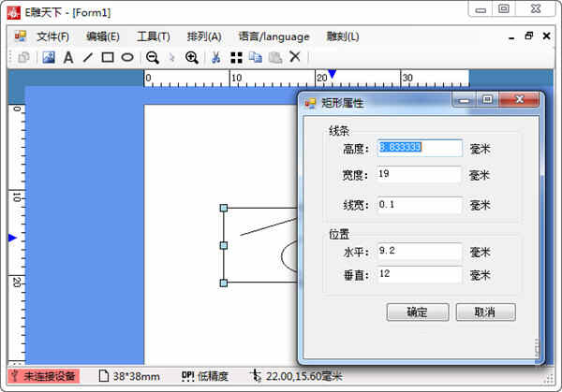The image size is (562, 392).
Task: Click the zoom out magnifier icon
Action: tap(152, 57)
